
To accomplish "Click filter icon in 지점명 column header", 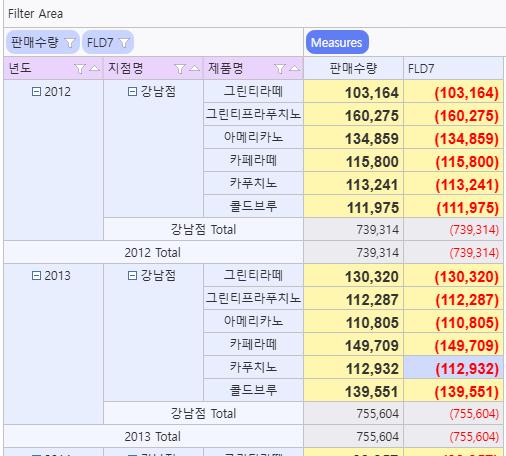I will 180,69.
